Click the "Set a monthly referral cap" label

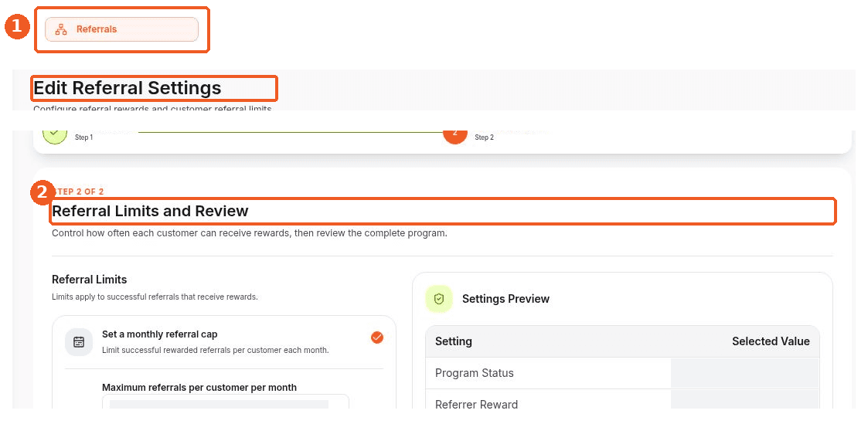click(160, 334)
